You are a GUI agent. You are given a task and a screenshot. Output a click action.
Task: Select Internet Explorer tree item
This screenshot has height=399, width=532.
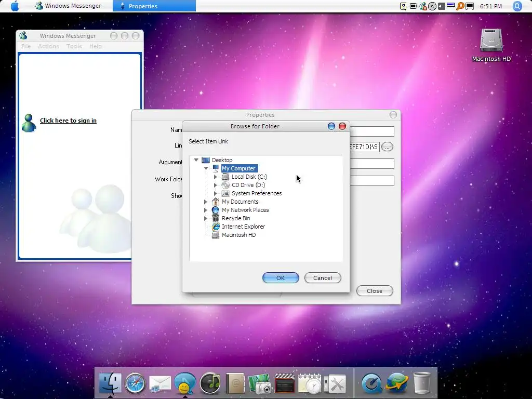point(243,227)
